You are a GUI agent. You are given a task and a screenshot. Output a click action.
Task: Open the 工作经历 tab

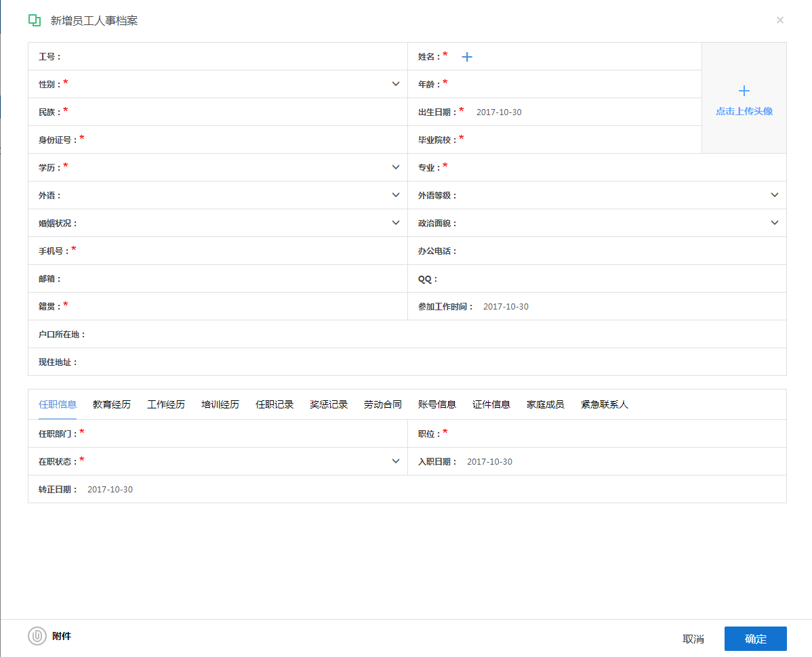point(165,404)
